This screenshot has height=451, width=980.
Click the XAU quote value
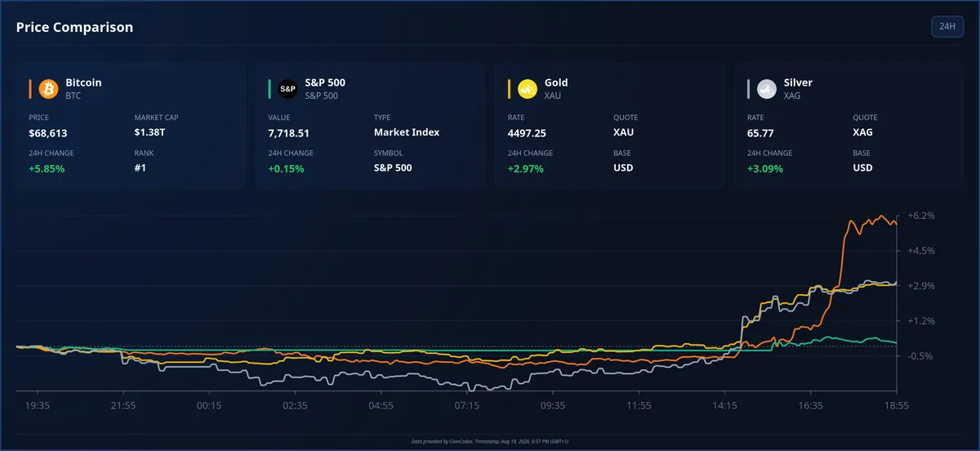coord(625,132)
